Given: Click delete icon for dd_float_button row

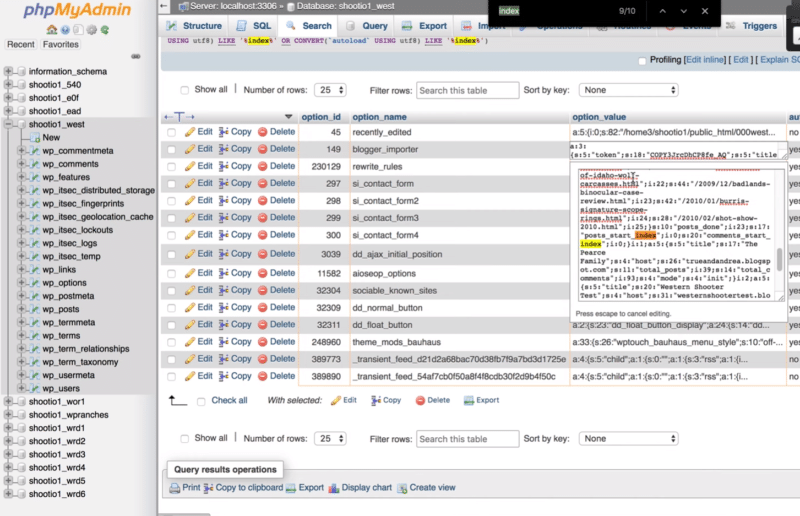Looking at the screenshot, I should point(262,325).
